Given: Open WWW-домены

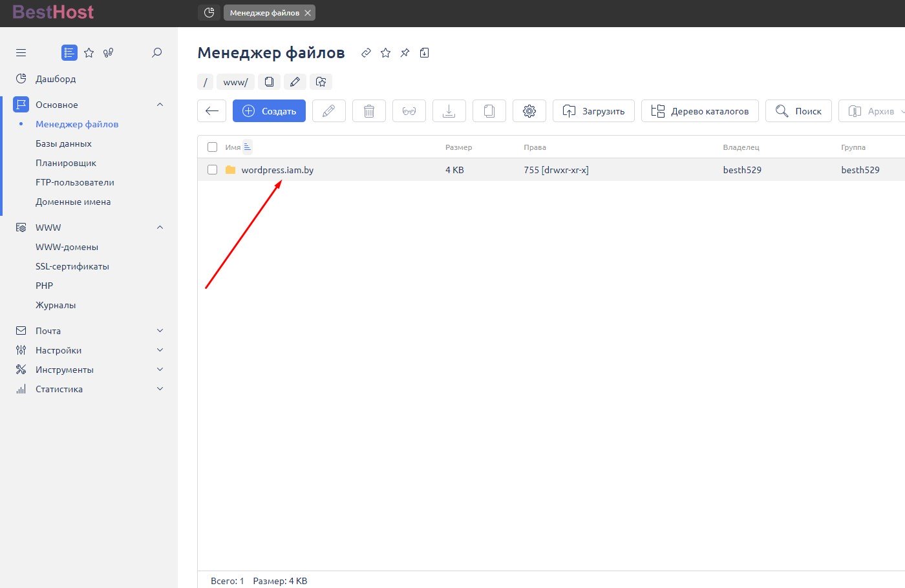Looking at the screenshot, I should coord(67,247).
